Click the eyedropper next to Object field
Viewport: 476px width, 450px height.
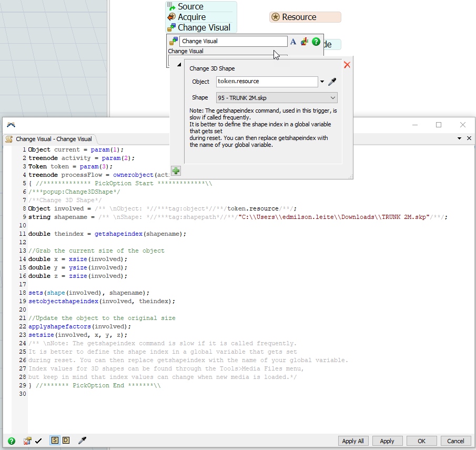pyautogui.click(x=332, y=82)
